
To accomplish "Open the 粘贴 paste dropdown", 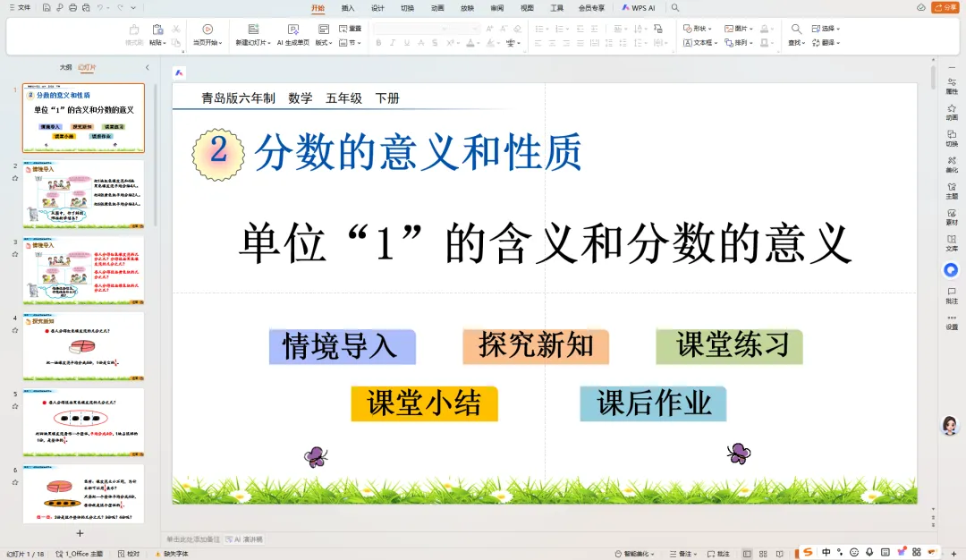I will click(157, 43).
